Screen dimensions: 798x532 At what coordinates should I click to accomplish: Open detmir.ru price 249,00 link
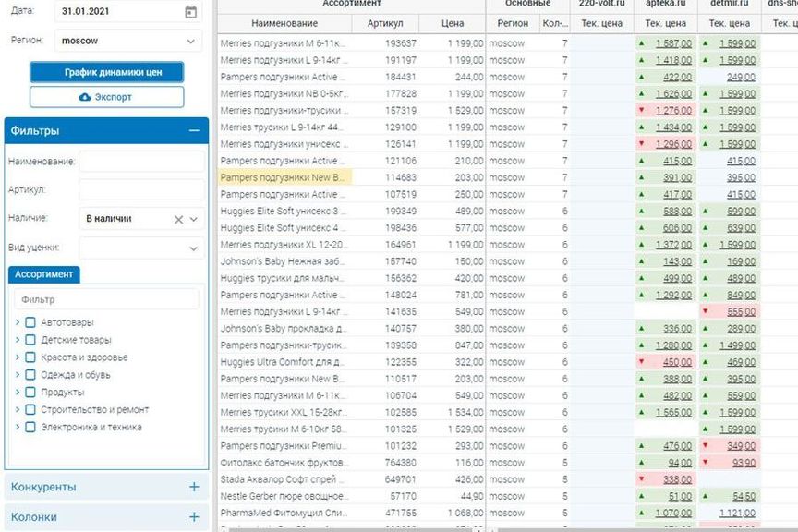(741, 78)
